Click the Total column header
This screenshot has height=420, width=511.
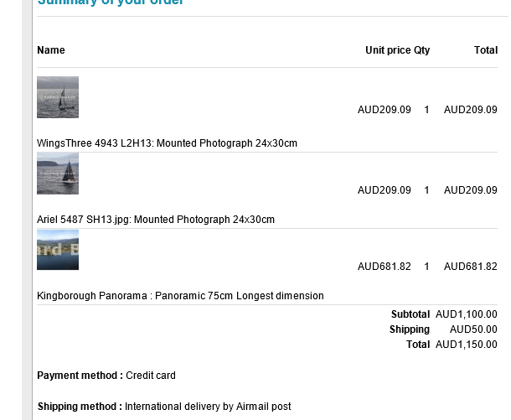tap(486, 50)
